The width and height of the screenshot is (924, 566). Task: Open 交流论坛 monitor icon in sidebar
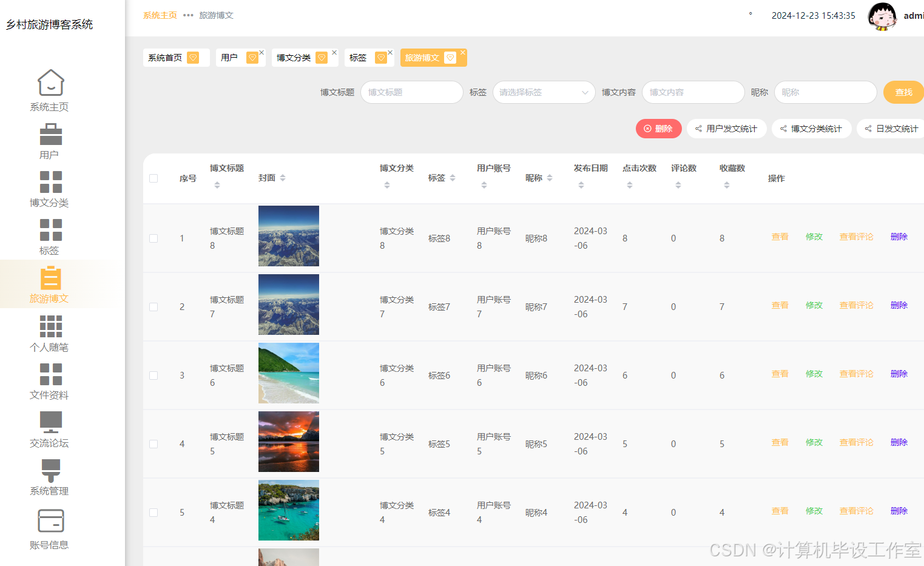[51, 422]
